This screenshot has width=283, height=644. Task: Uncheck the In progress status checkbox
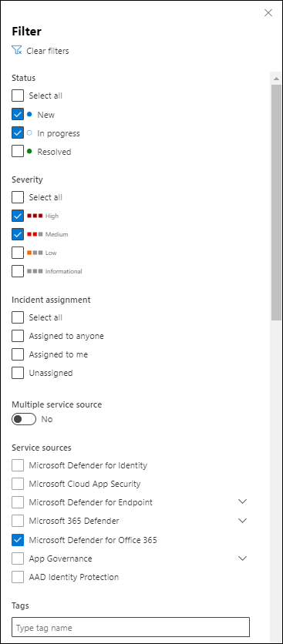[x=18, y=133]
